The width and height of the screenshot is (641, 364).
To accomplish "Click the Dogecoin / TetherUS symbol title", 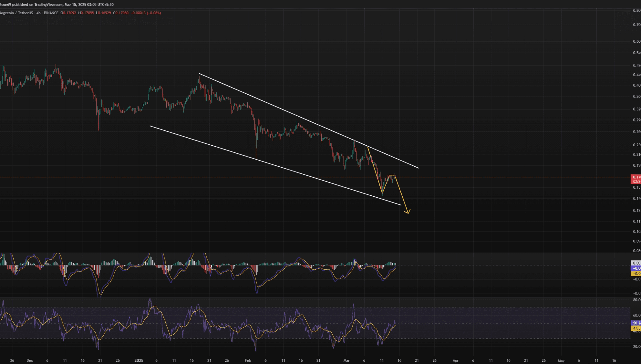I will coord(16,13).
